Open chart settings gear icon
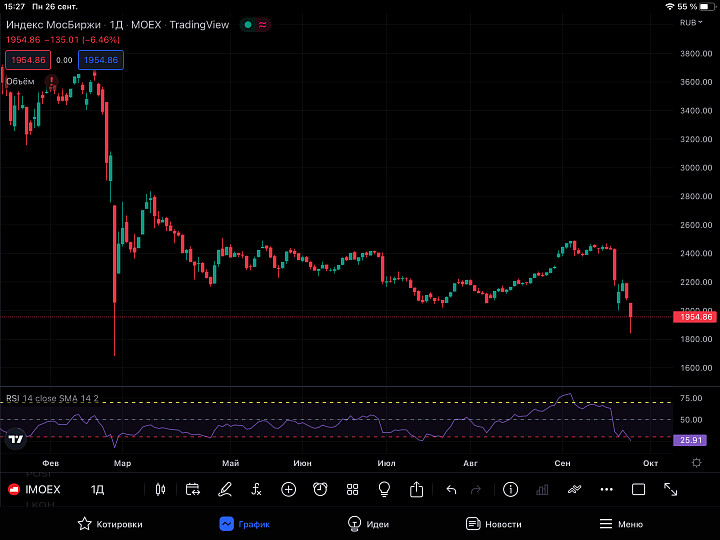The width and height of the screenshot is (720, 540). point(697,463)
